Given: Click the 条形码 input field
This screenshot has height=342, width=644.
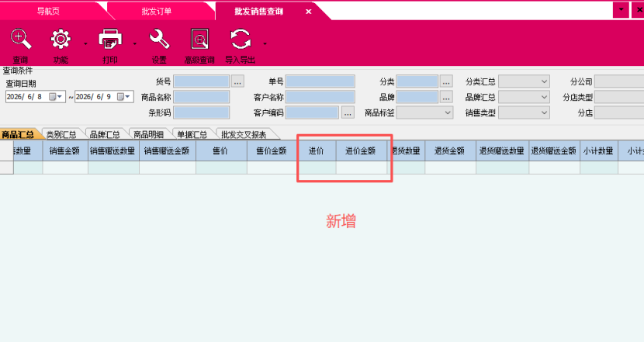Looking at the screenshot, I should (x=201, y=112).
